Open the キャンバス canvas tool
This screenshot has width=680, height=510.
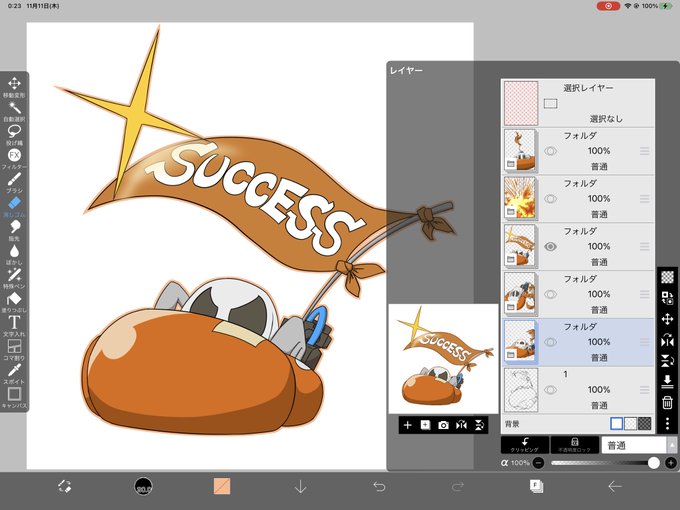point(14,397)
